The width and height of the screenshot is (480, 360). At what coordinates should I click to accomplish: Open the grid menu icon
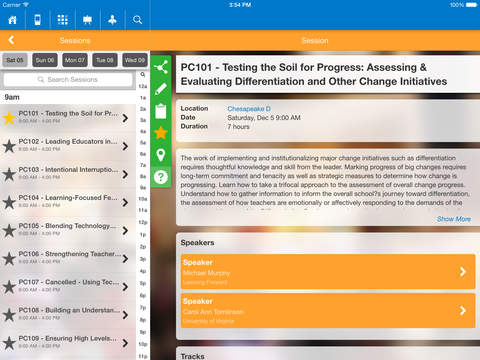[62, 20]
